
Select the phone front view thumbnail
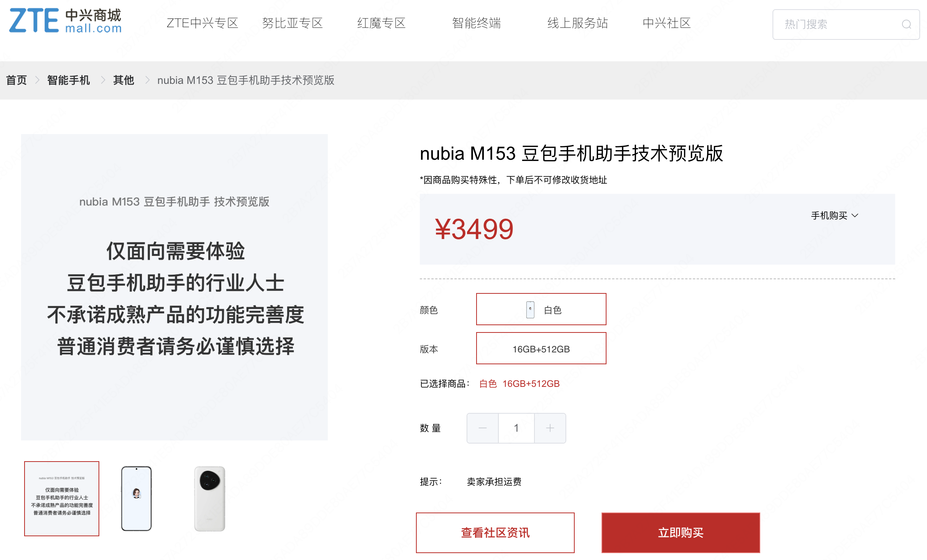(x=136, y=498)
